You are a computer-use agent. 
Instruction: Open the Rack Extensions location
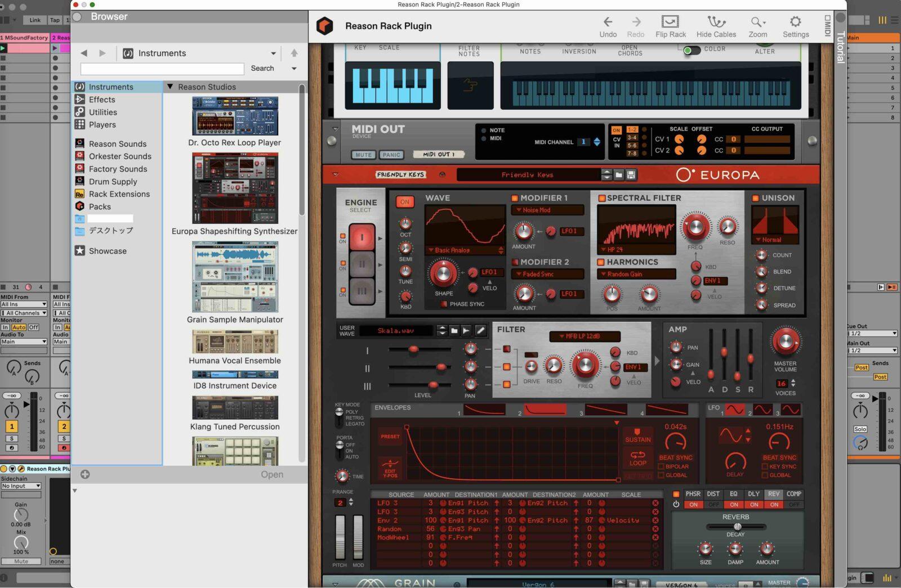(x=119, y=194)
